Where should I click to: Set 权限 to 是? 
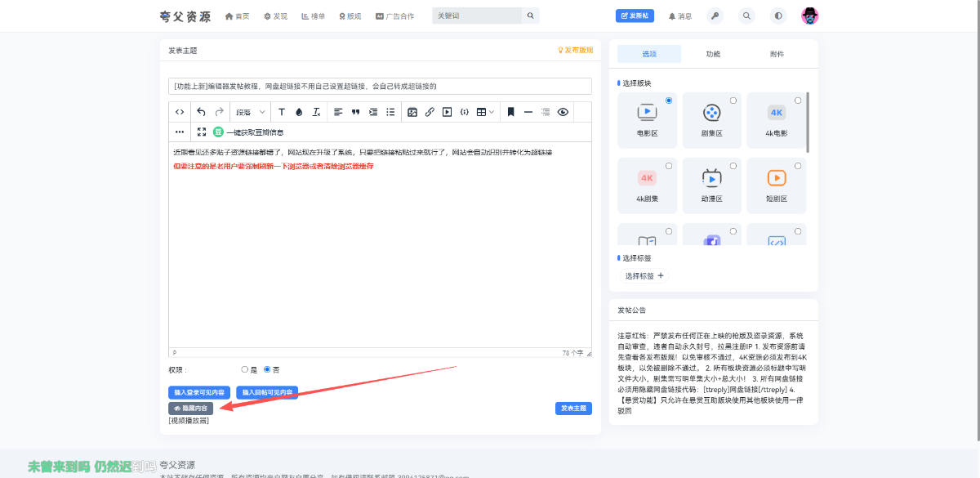[x=245, y=369]
